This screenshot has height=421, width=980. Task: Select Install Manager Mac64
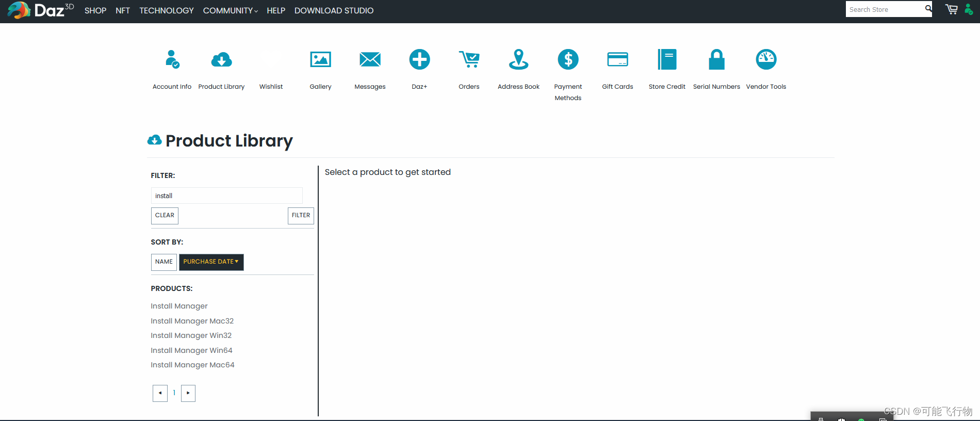(192, 365)
